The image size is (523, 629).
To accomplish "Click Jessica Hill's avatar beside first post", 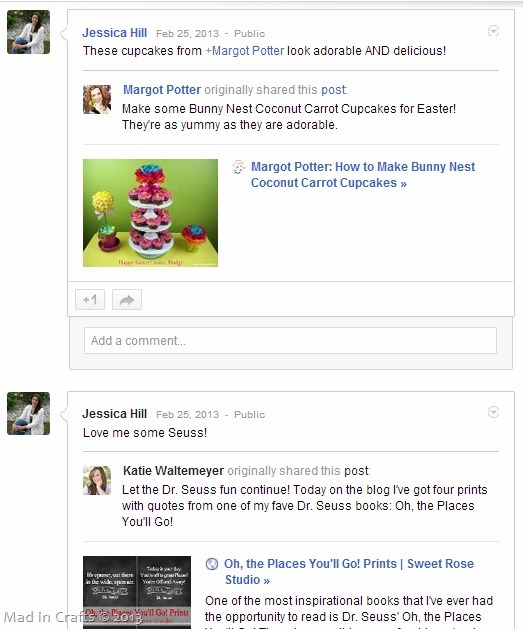I will tap(28, 32).
